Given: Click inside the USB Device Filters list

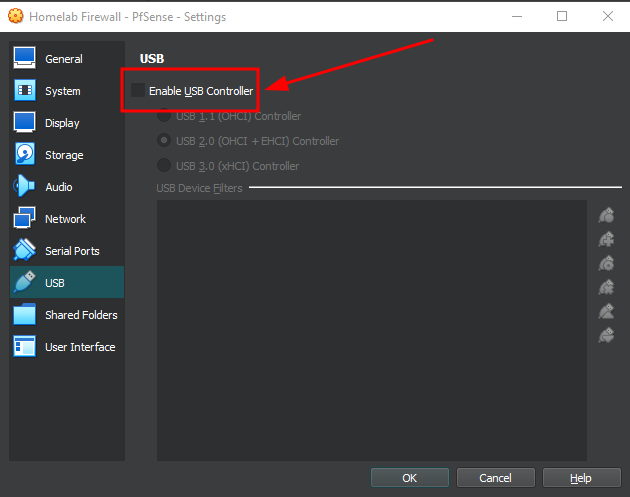Looking at the screenshot, I should [x=372, y=330].
